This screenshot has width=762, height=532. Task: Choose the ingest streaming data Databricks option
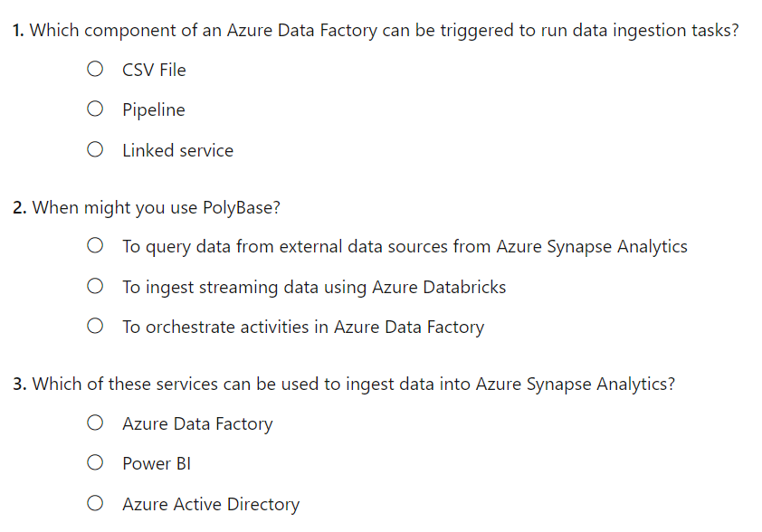pyautogui.click(x=95, y=286)
